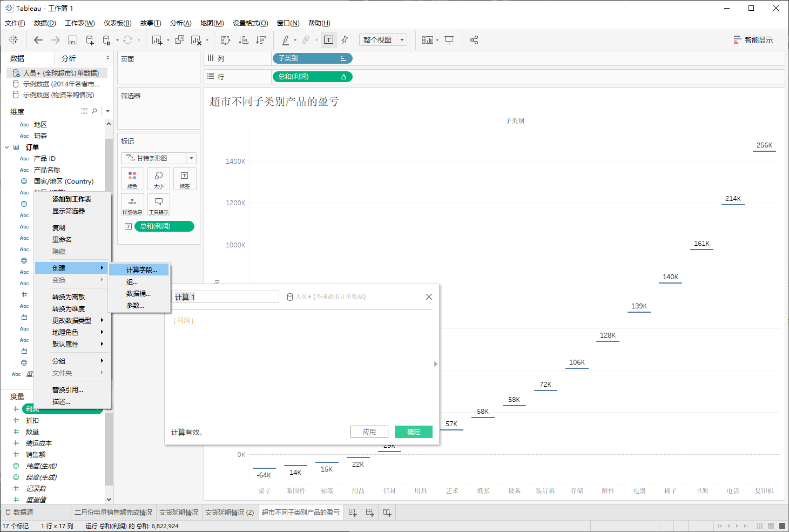The width and height of the screenshot is (789, 532).
Task: Click the add new data source icon
Action: click(x=90, y=40)
